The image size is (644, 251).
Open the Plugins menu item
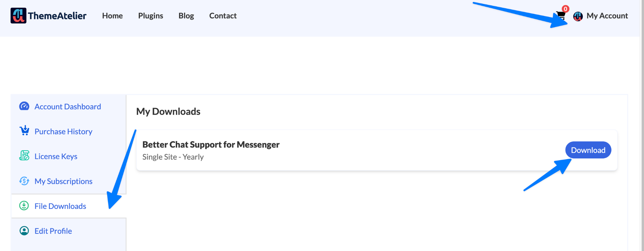(151, 16)
